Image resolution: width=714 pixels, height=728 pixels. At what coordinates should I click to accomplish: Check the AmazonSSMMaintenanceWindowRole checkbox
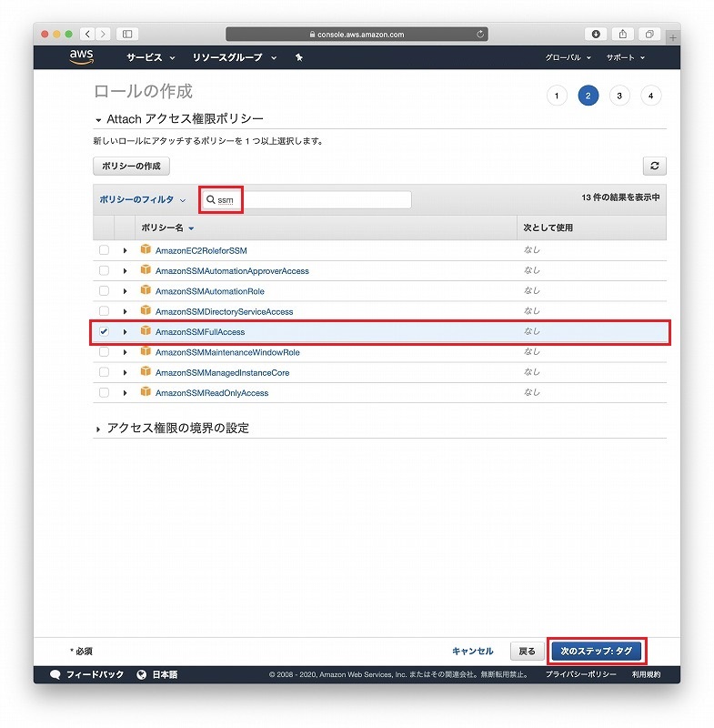coord(104,352)
